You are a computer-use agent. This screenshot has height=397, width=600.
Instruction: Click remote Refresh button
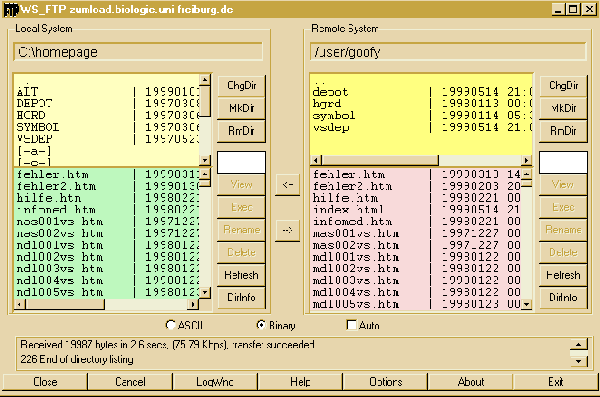pos(563,275)
